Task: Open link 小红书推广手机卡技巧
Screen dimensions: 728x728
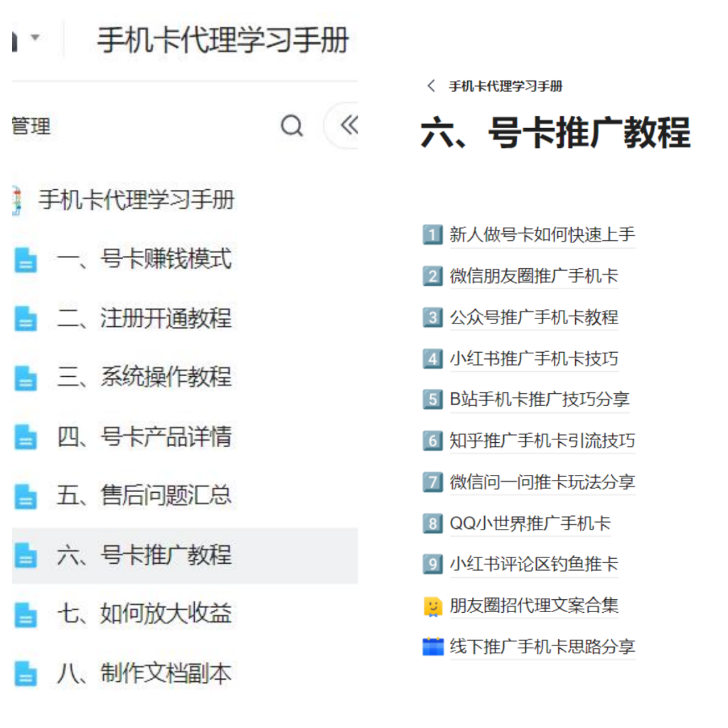Action: click(534, 358)
